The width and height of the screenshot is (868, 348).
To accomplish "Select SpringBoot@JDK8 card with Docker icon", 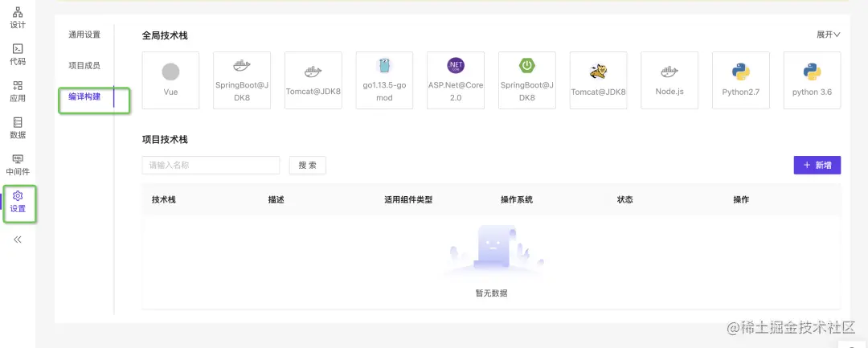I will tap(242, 80).
